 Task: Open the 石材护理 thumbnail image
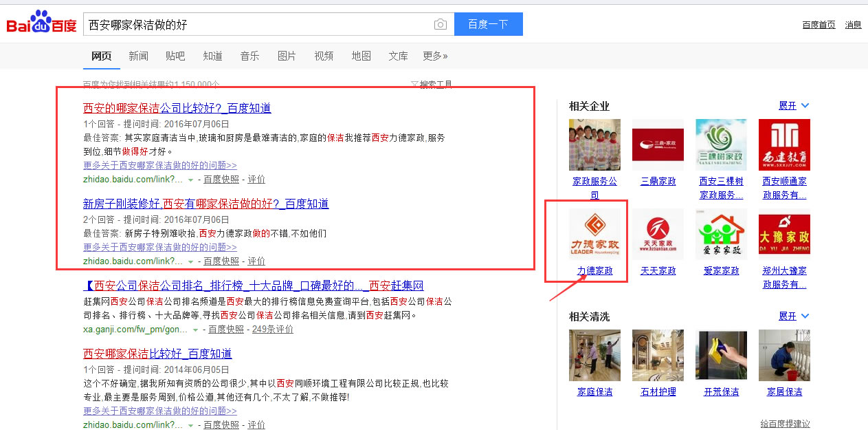[x=658, y=355]
